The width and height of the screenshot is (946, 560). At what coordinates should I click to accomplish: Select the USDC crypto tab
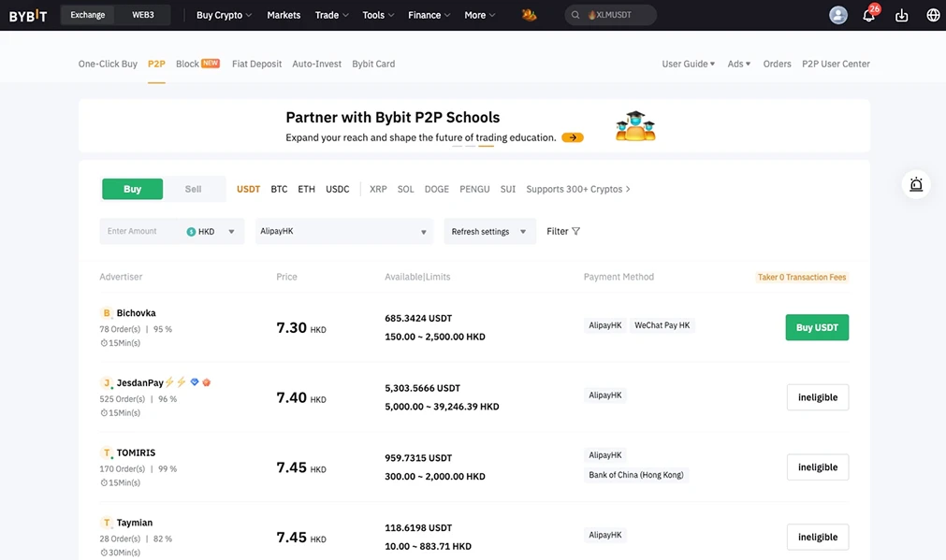338,189
